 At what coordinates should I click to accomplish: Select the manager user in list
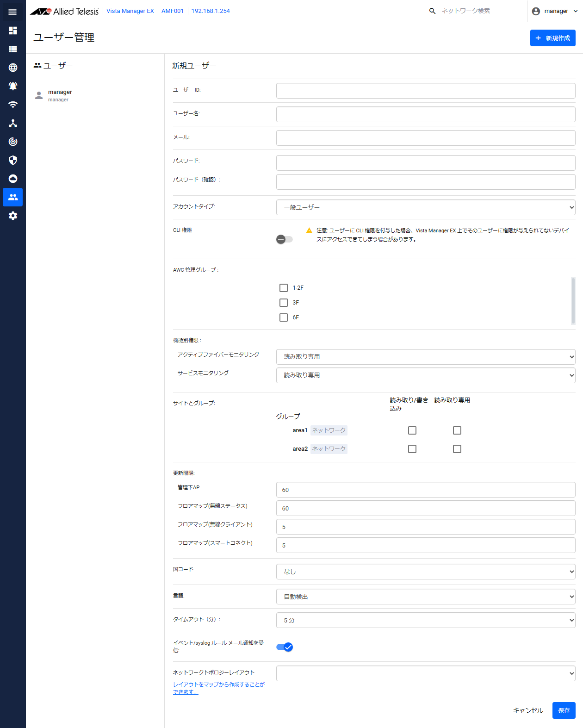click(60, 95)
